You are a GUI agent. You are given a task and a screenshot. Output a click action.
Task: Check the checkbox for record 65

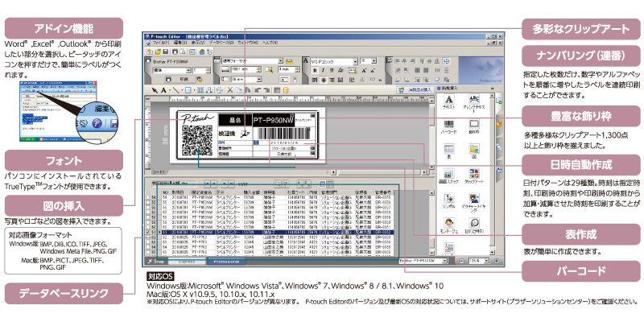(148, 252)
